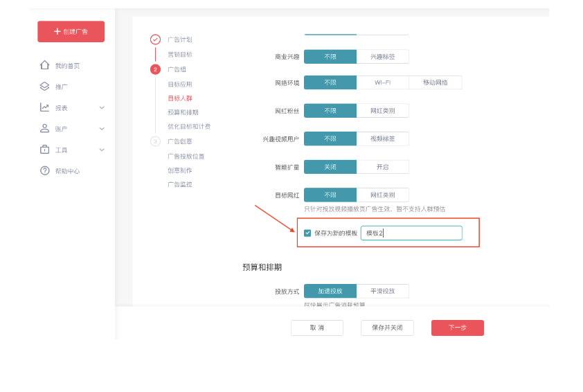Click the completed 广告计划 step checkmark

pos(155,39)
